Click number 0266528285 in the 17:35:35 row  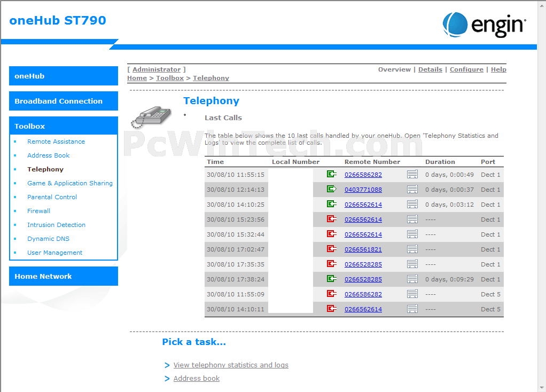[363, 264]
